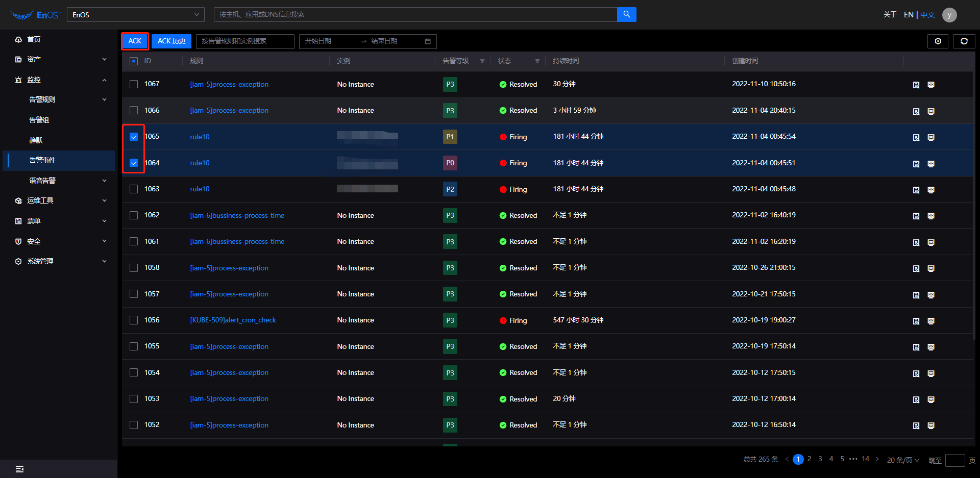Uncheck the box for alert 1065
The image size is (980, 478).
coord(134,137)
